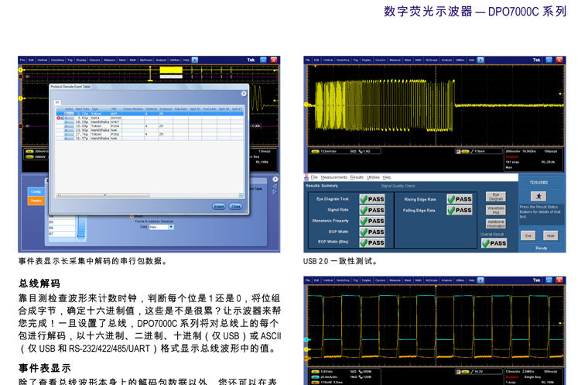Select the B1 tab in the event table dialog
This screenshot has height=385, width=588.
pos(57,102)
